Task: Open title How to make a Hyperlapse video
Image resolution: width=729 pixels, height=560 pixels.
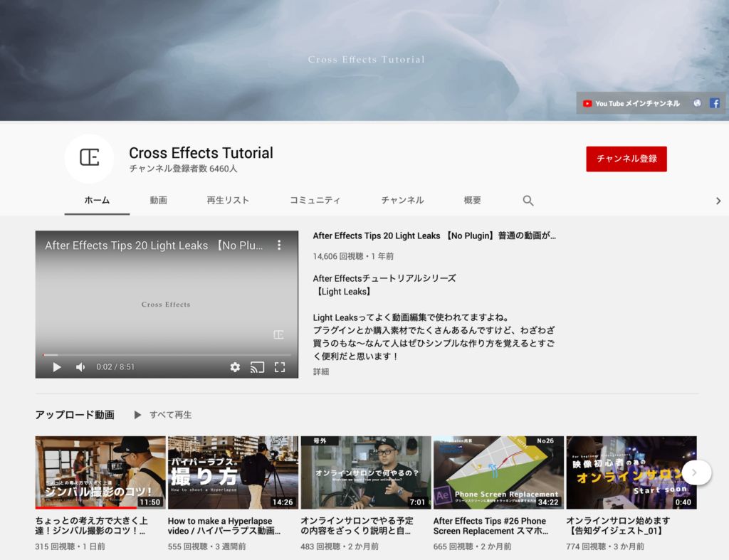Action: pyautogui.click(x=224, y=526)
